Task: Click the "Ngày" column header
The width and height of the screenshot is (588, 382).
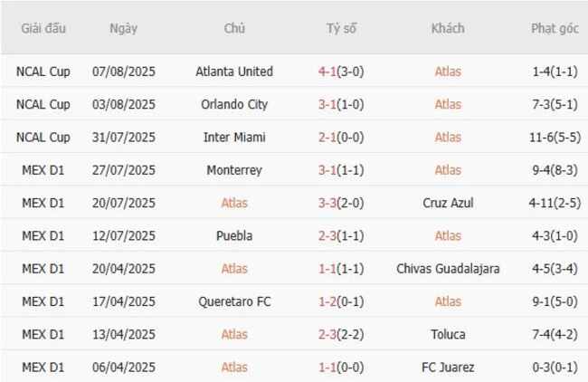Action: pyautogui.click(x=124, y=28)
